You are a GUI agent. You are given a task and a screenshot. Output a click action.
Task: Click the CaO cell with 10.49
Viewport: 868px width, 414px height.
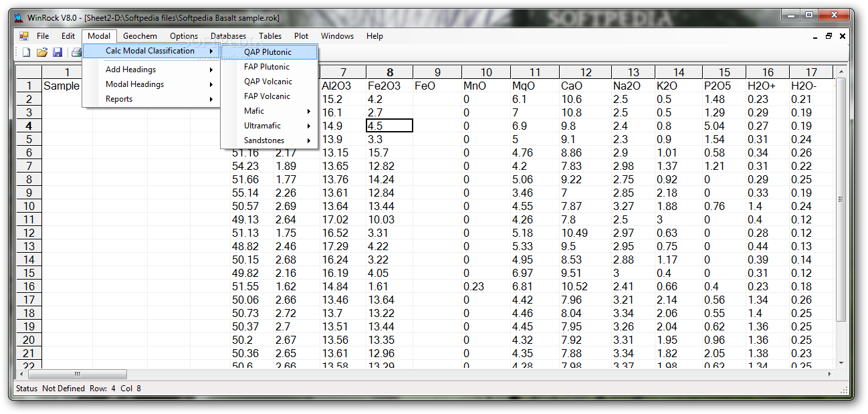coord(585,233)
